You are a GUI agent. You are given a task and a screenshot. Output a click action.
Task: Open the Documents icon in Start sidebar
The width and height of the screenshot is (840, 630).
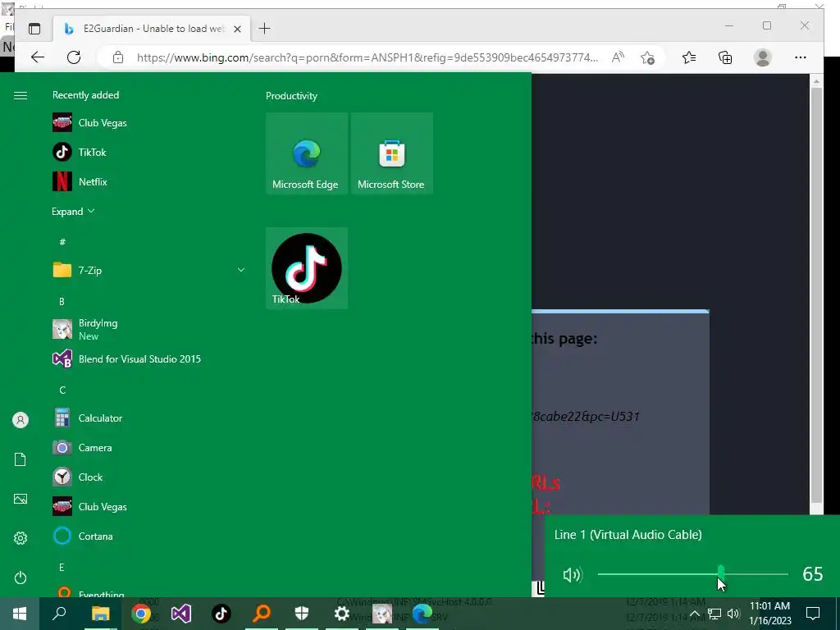21,459
